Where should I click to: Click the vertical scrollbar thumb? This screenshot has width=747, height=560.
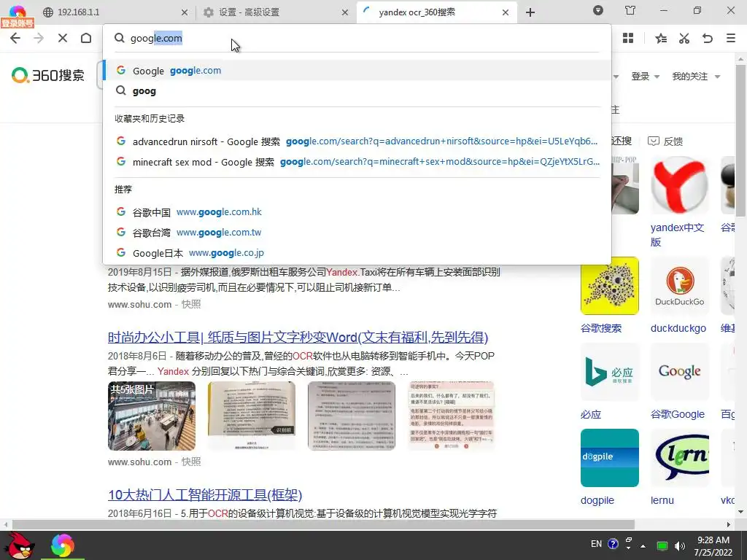tap(740, 141)
